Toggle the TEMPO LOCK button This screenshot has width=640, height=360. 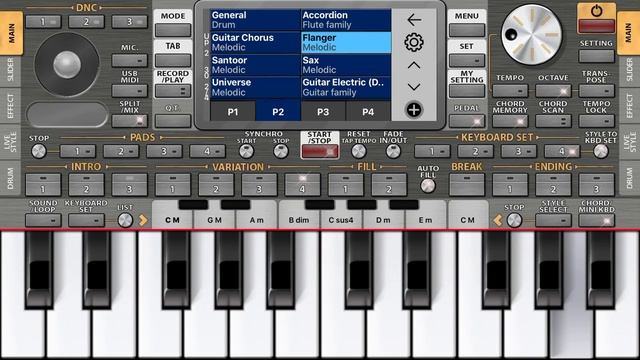click(x=596, y=121)
